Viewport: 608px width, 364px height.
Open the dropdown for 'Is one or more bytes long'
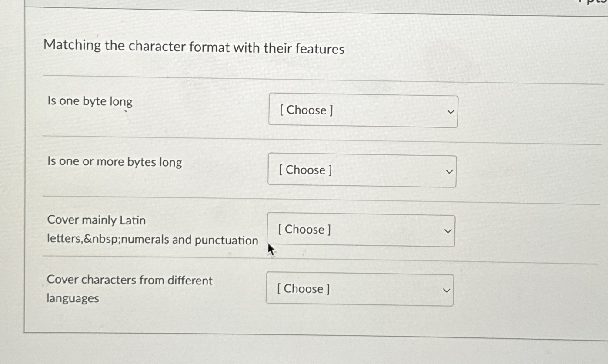tap(361, 170)
